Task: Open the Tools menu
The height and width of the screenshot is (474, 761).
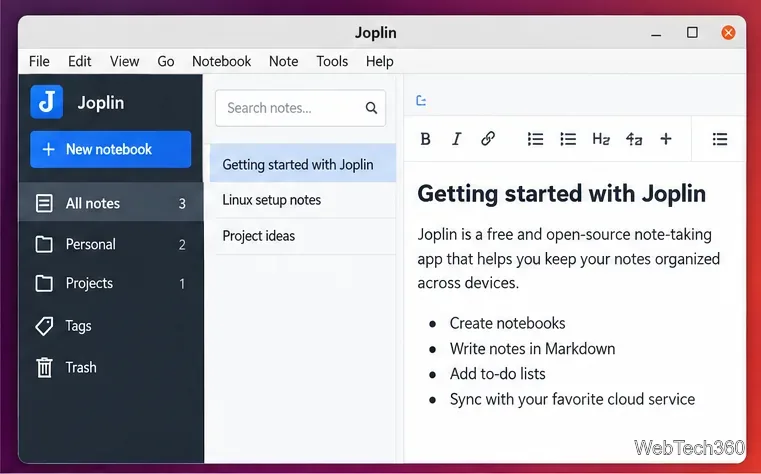Action: tap(332, 61)
